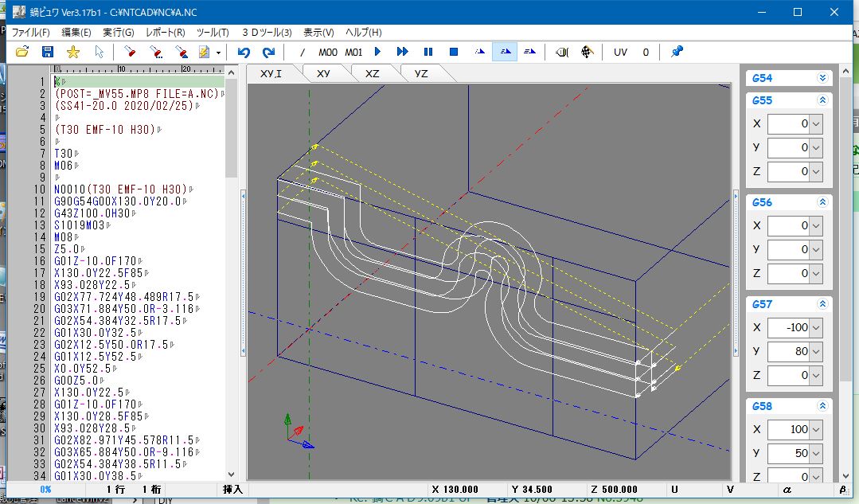The height and width of the screenshot is (504, 859).
Task: Open an NC file with the folder icon
Action: [x=22, y=52]
